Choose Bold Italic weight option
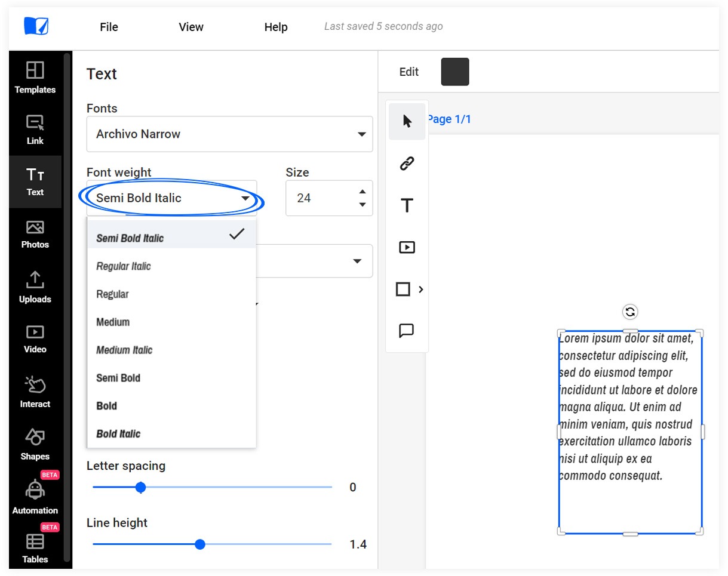 (172, 434)
